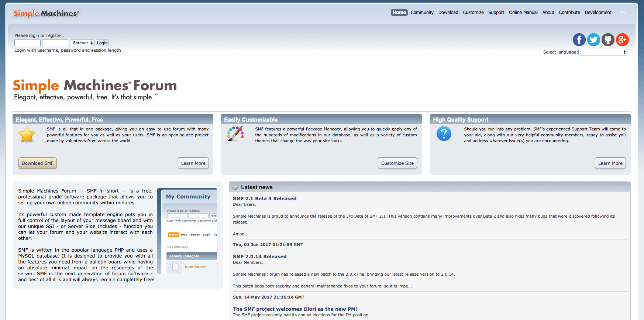644x320 pixels.
Task: Go to the Home menu item
Action: pyautogui.click(x=399, y=13)
